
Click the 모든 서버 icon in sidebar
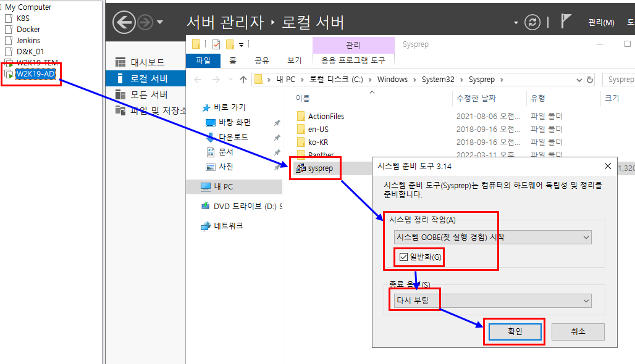(120, 94)
